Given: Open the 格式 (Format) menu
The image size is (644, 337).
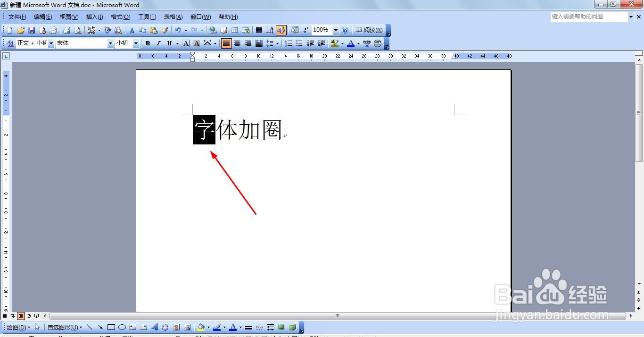Looking at the screenshot, I should click(120, 17).
